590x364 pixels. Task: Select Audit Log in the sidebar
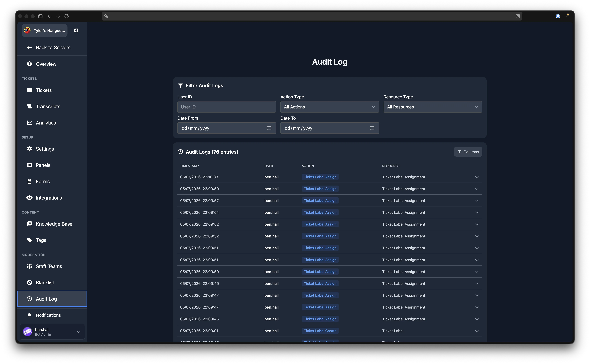coord(52,299)
